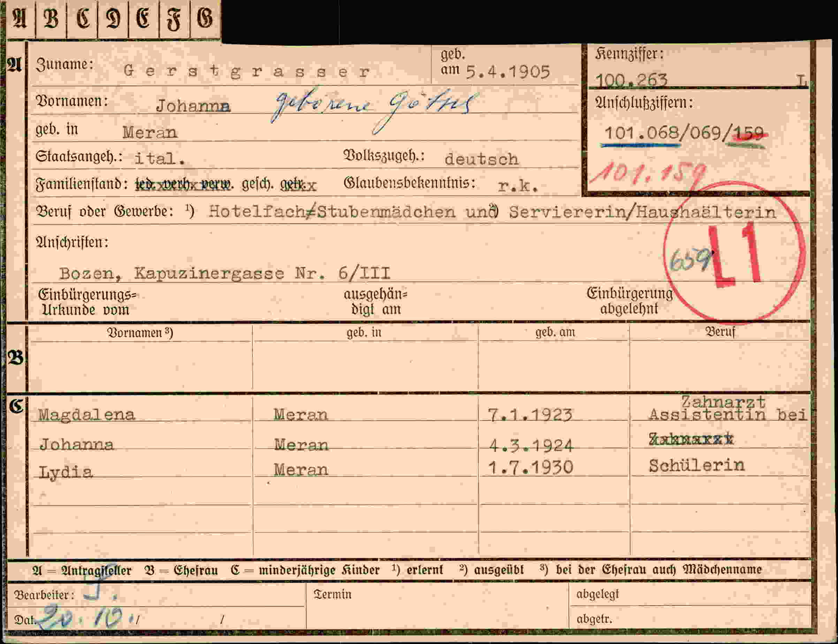Image resolution: width=838 pixels, height=644 pixels.
Task: Select the Fraktur index tab C
Action: pyautogui.click(x=82, y=19)
